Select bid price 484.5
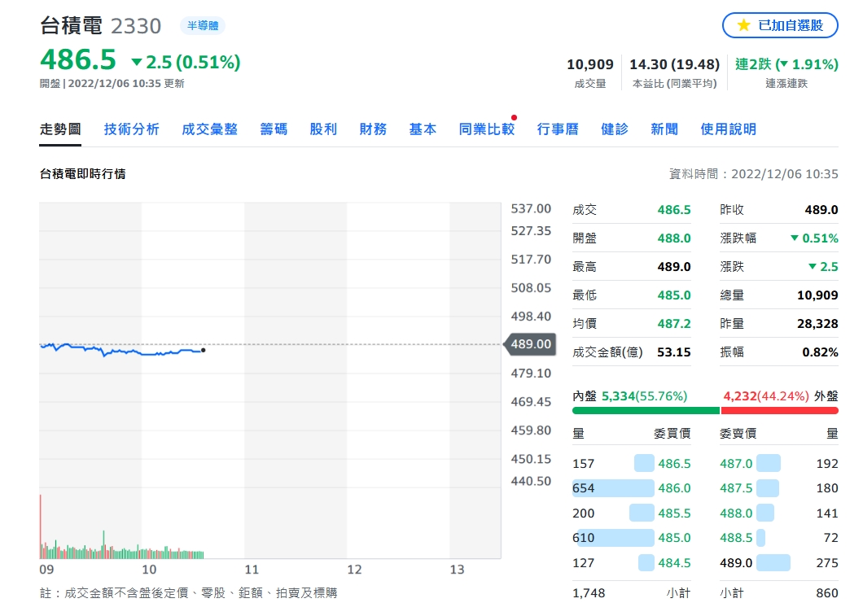 [x=674, y=562]
